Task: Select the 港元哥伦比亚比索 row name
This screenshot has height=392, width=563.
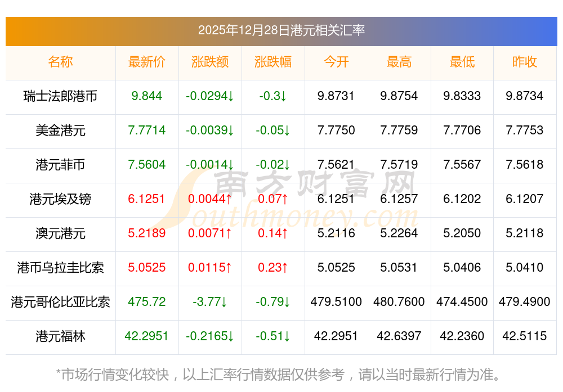Action: (60, 301)
